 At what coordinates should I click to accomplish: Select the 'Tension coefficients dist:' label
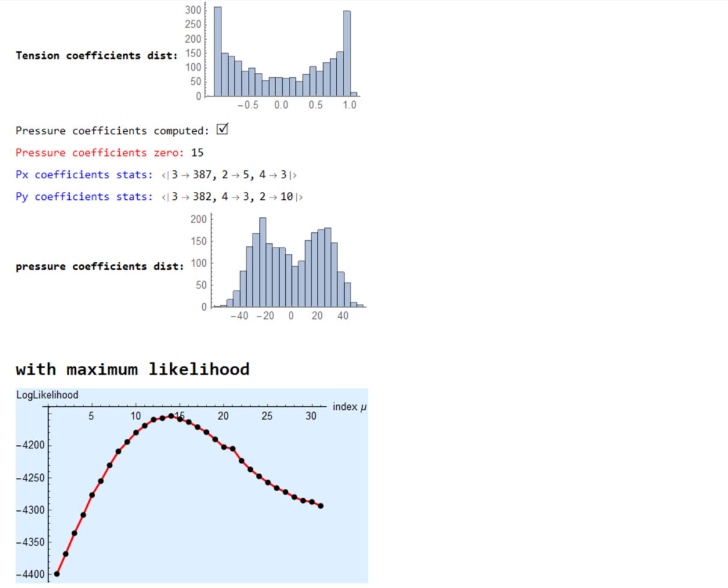tap(97, 55)
